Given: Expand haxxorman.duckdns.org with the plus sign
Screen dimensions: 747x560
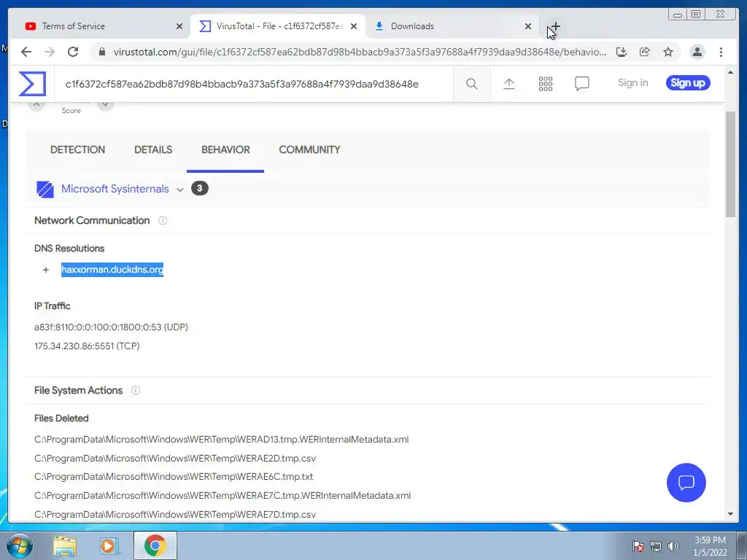Looking at the screenshot, I should pos(46,270).
